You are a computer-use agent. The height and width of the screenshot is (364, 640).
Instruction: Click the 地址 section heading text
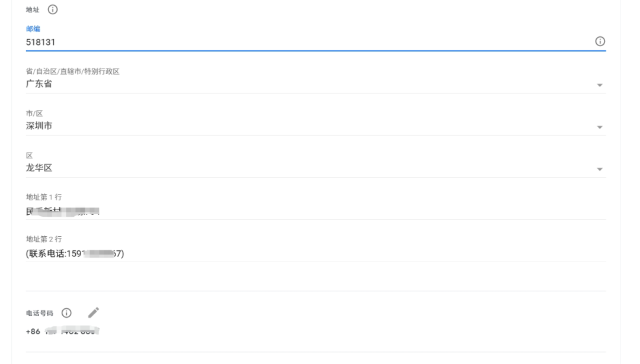point(32,10)
